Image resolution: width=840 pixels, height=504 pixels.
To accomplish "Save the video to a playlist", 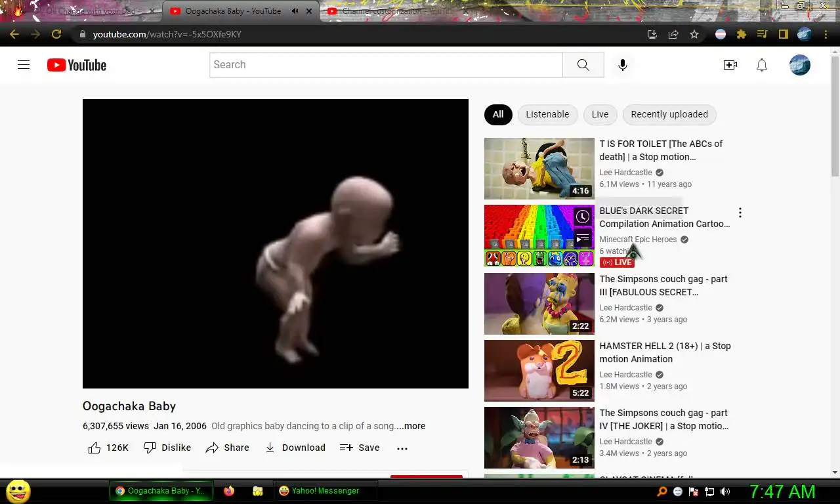I will click(x=360, y=448).
